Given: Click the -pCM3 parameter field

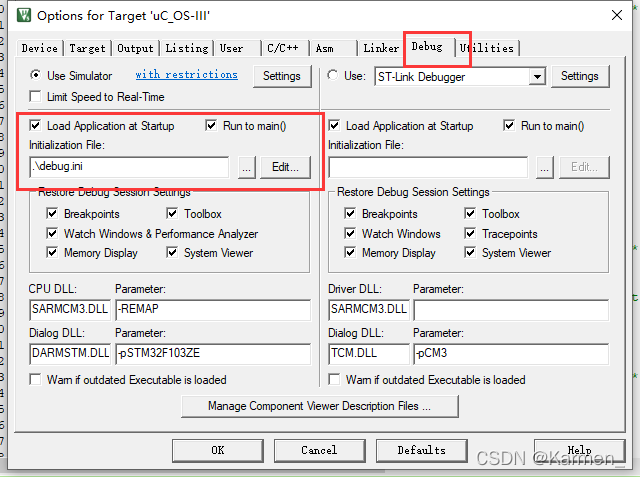Looking at the screenshot, I should pyautogui.click(x=511, y=354).
